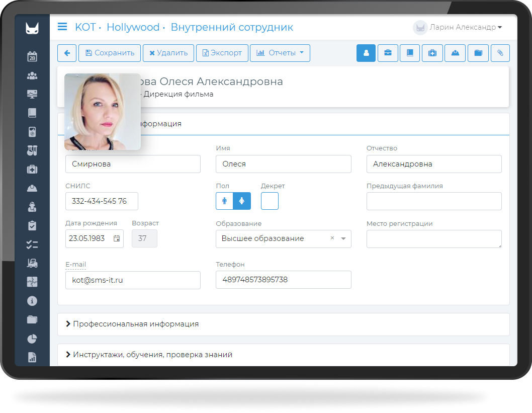Click the КОТ breadcrumb link
The width and height of the screenshot is (532, 413).
point(85,27)
